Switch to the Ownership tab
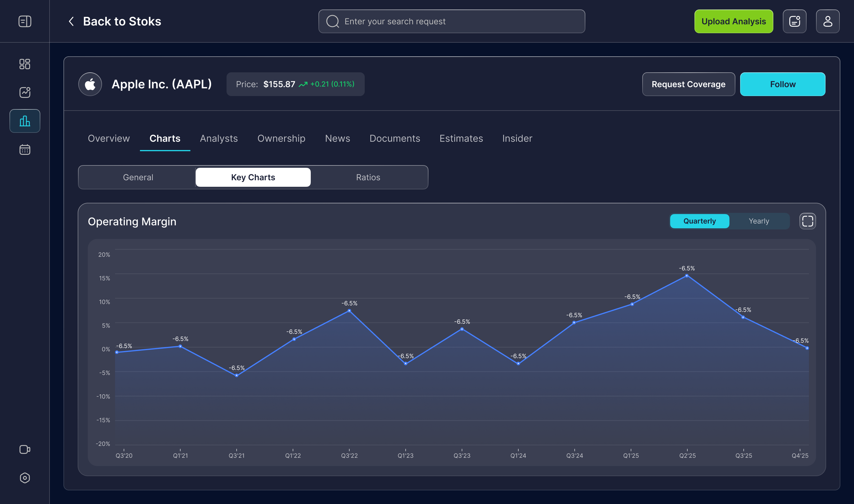The height and width of the screenshot is (504, 854). pos(281,138)
